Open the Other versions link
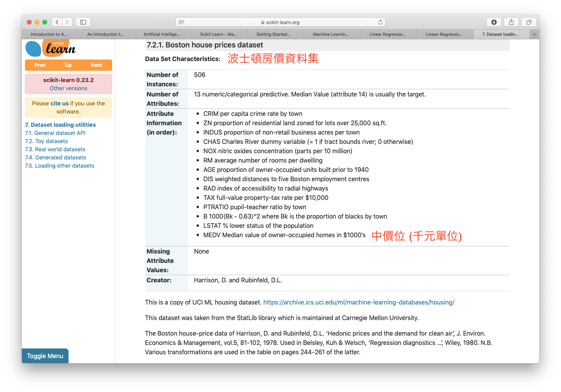The height and width of the screenshot is (392, 561). click(x=69, y=88)
